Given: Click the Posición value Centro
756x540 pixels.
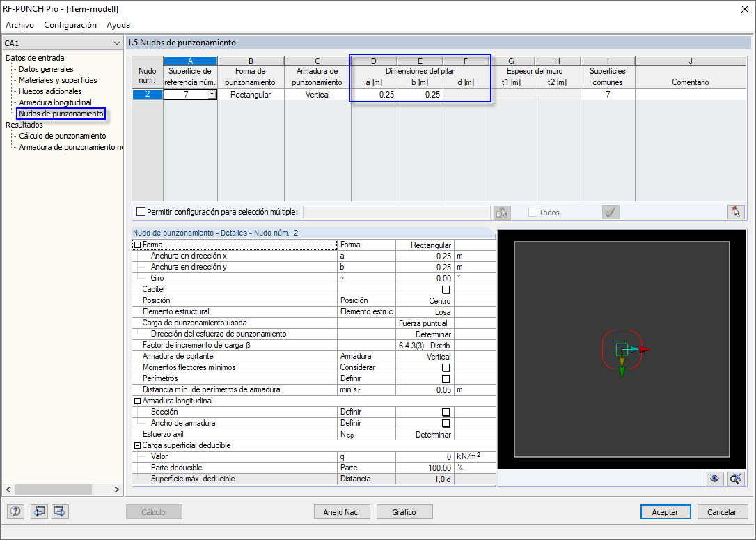Looking at the screenshot, I should point(425,300).
